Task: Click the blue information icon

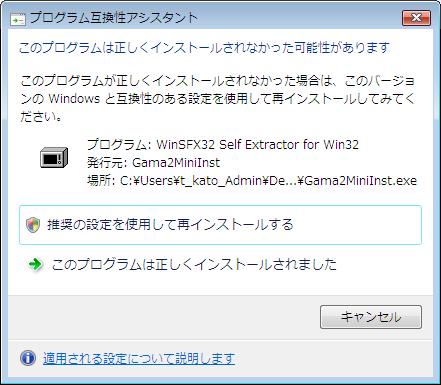Action: 28,358
